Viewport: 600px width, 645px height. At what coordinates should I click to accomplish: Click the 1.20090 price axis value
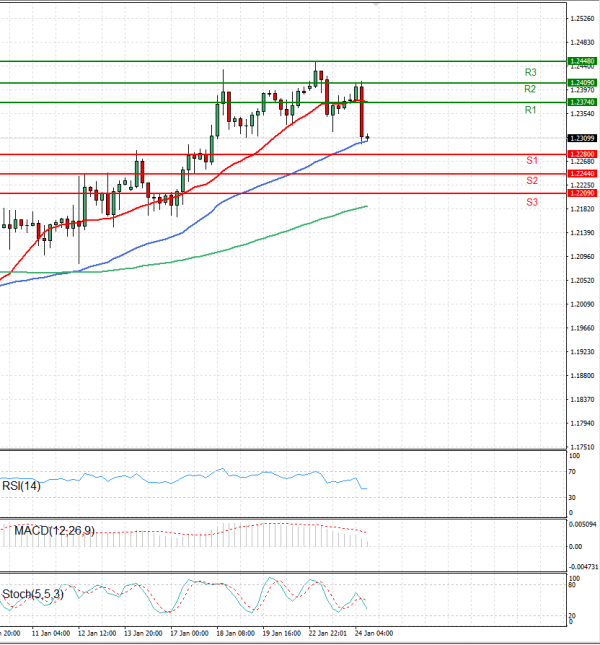[583, 304]
